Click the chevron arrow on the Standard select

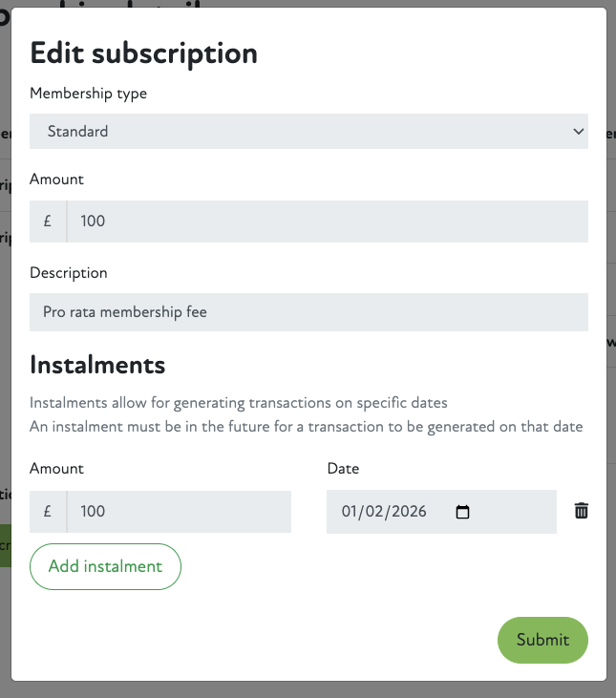tap(578, 131)
